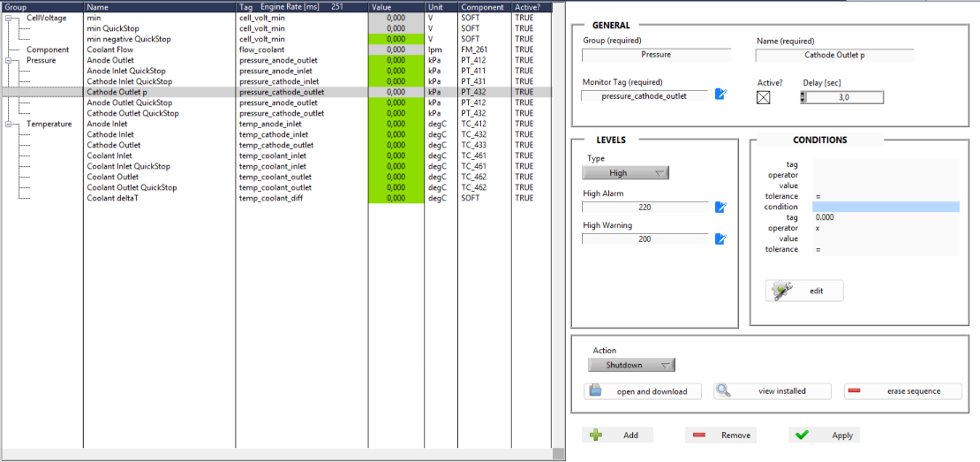Click the green plus Add button

(617, 435)
